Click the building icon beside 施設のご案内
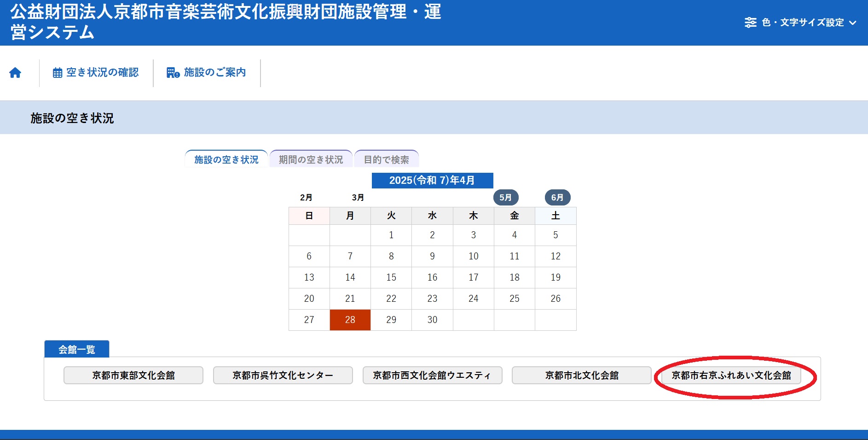This screenshot has height=440, width=868. pyautogui.click(x=173, y=73)
